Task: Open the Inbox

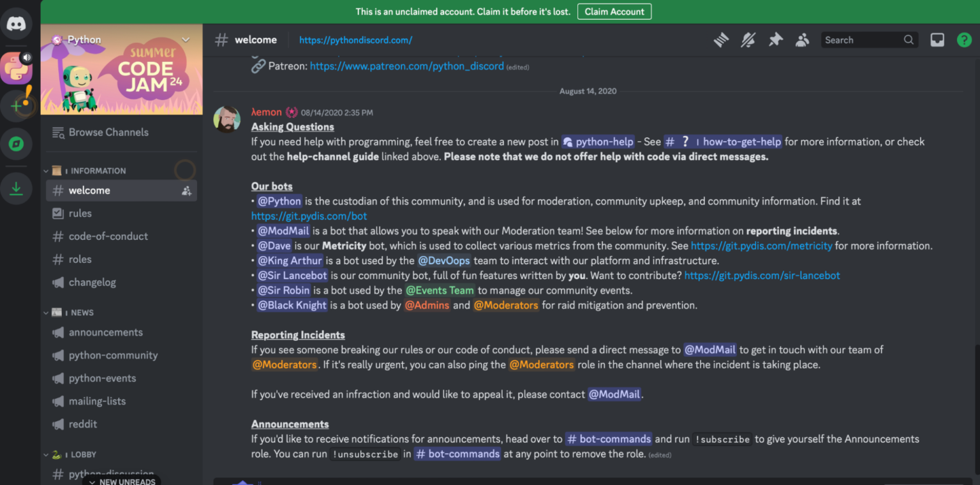Action: (937, 40)
